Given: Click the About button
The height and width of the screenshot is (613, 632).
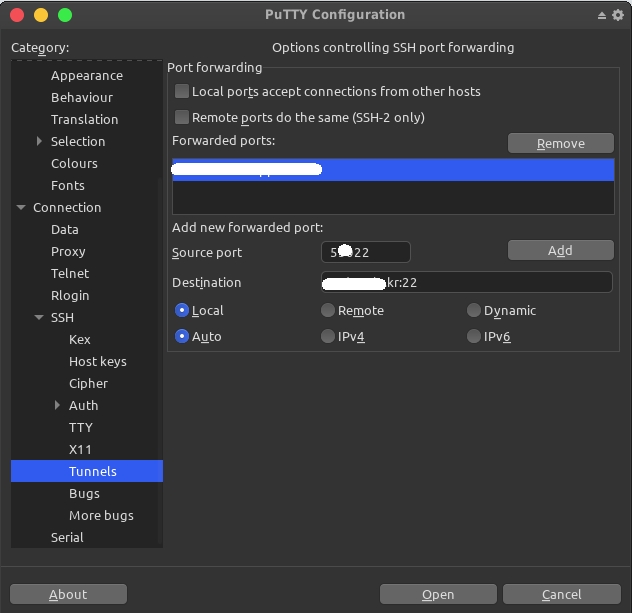Looking at the screenshot, I should [68, 594].
